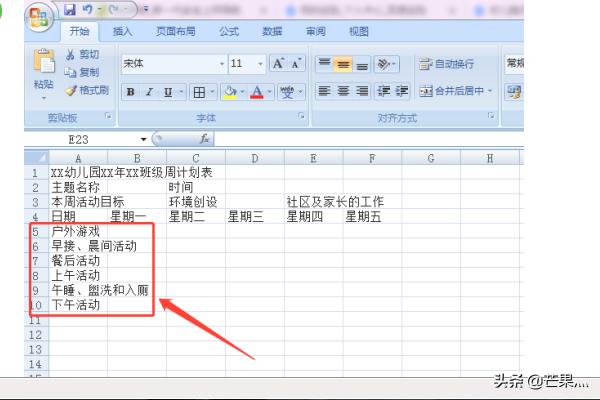This screenshot has height=400, width=600.
Task: Click the Paste clipboard icon
Action: coord(44,62)
